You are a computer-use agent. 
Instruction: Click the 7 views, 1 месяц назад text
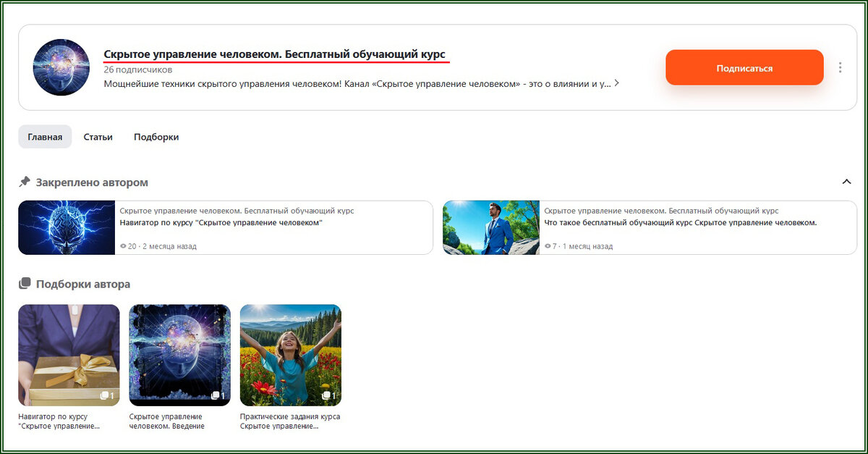pyautogui.click(x=578, y=246)
